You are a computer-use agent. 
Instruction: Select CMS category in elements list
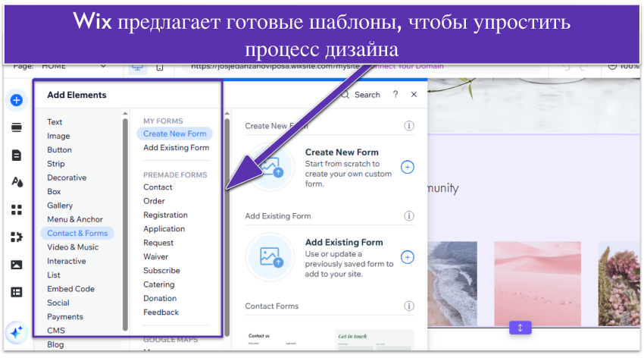(56, 331)
